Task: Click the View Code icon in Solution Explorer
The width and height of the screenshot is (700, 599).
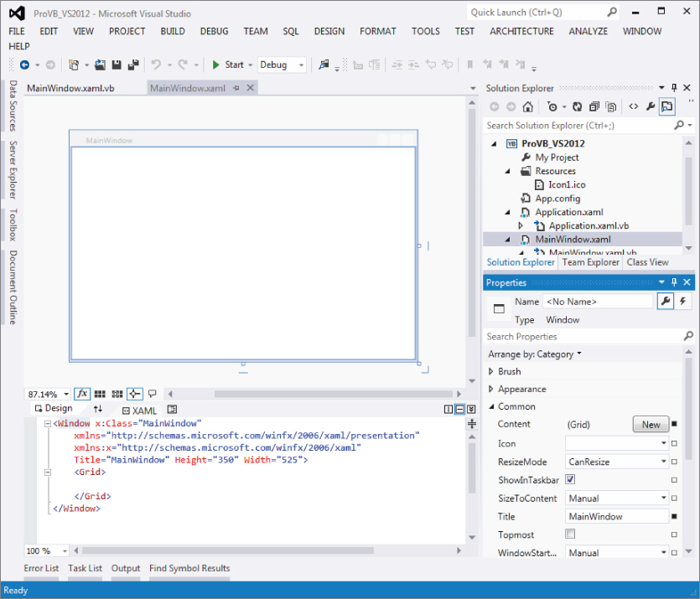Action: (633, 106)
